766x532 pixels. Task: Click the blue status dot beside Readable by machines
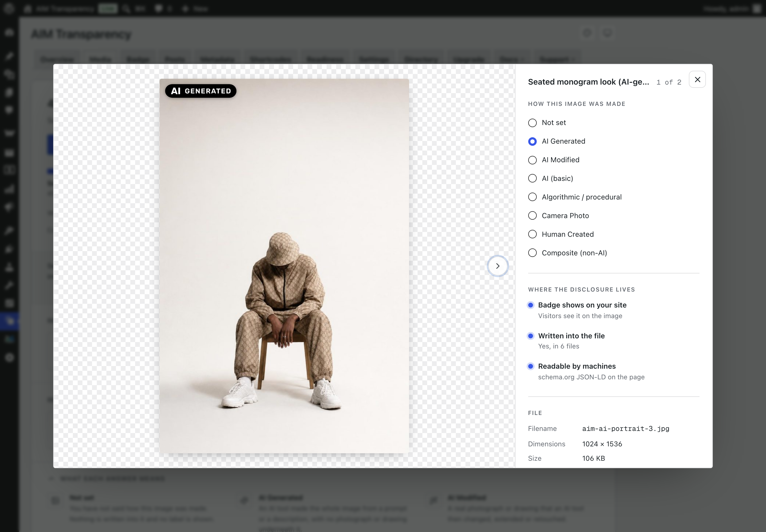click(x=531, y=366)
